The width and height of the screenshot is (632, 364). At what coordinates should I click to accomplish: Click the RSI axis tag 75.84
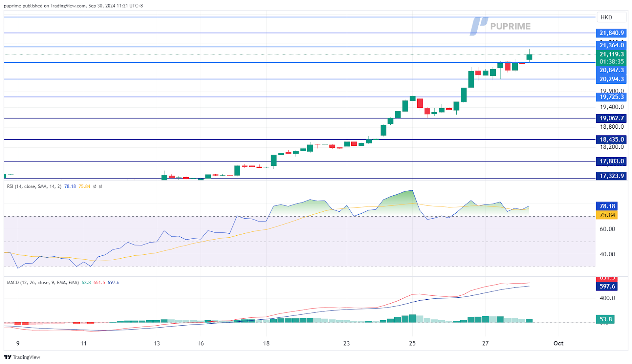click(607, 215)
